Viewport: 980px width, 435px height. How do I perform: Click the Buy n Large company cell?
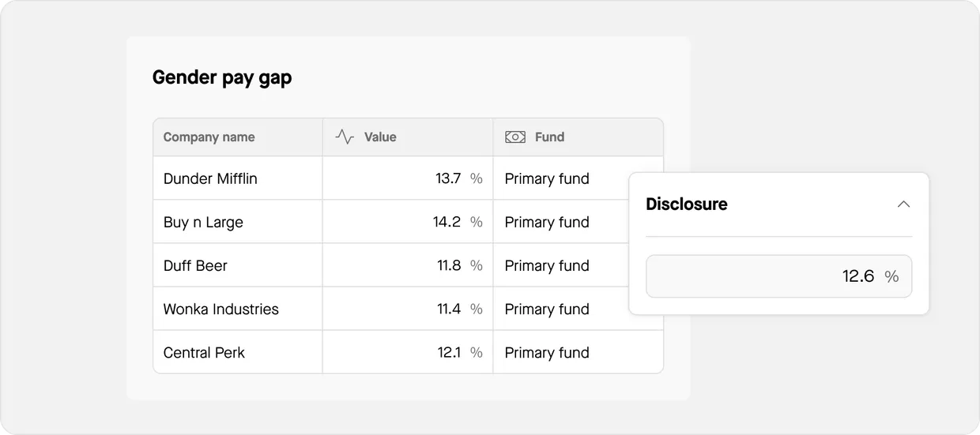pos(203,222)
